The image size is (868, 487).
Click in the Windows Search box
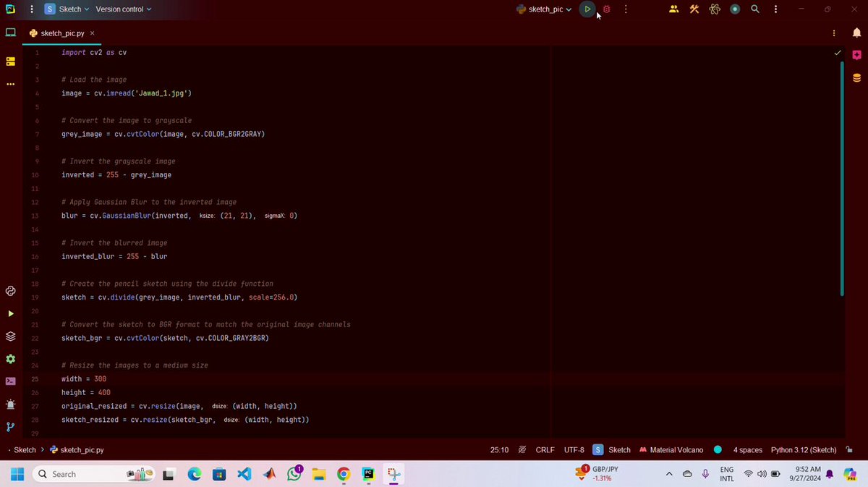tap(94, 474)
